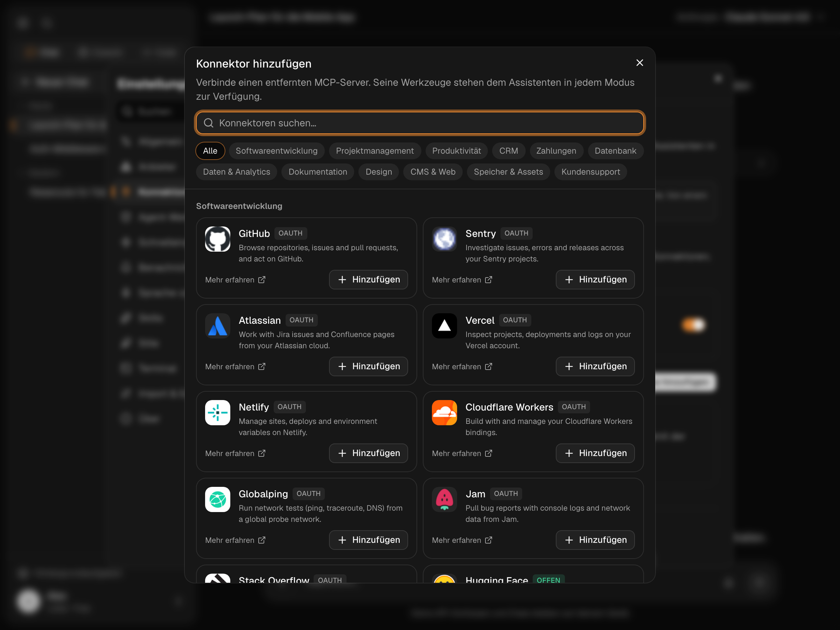Click the Atlassian connector logo
The width and height of the screenshot is (840, 630).
coord(218,326)
